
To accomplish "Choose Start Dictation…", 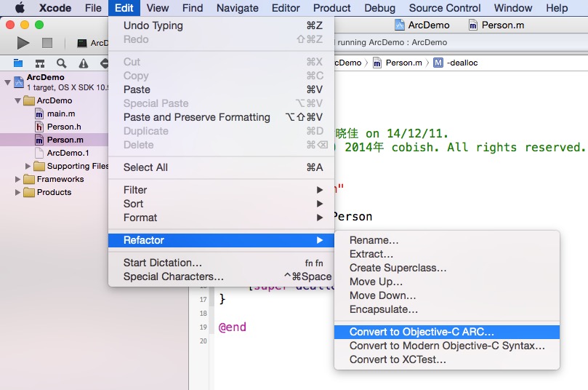I will point(221,263).
